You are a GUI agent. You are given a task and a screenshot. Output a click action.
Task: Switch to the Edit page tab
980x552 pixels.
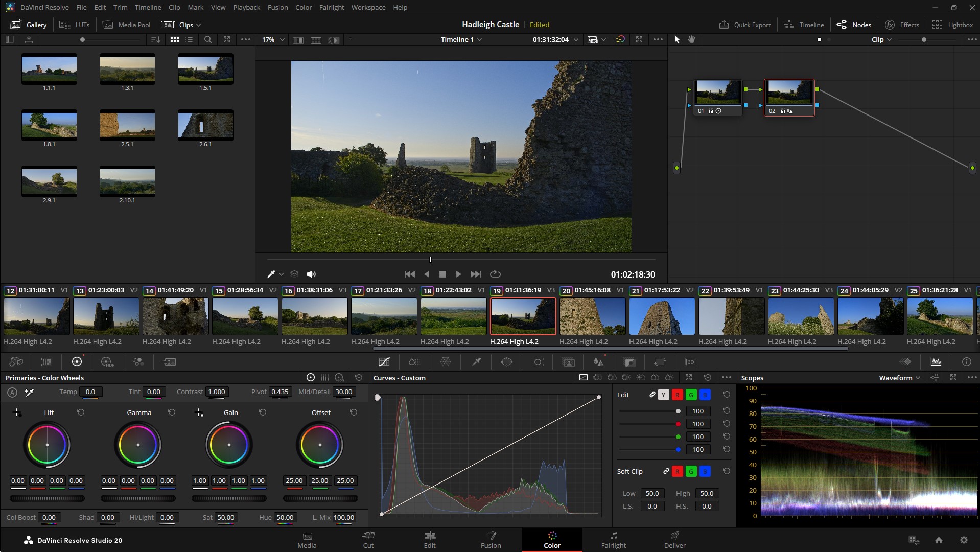coord(430,540)
